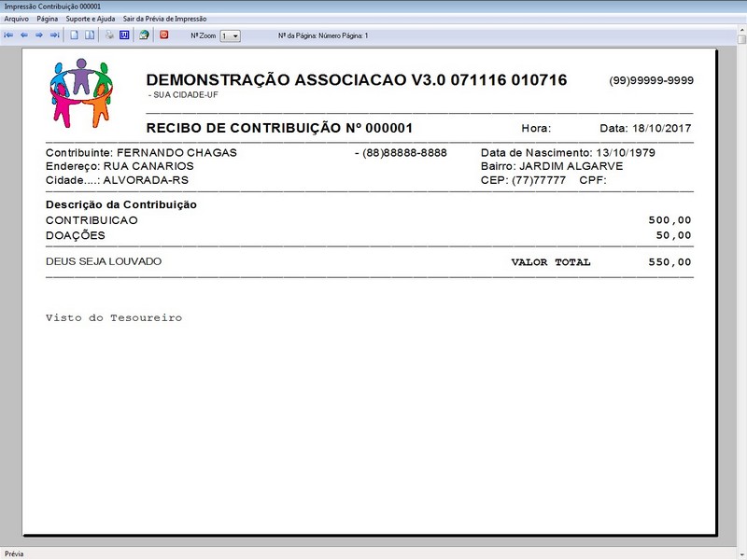Export to Word with the W icon
Viewport: 747px width, 560px height.
click(x=124, y=35)
